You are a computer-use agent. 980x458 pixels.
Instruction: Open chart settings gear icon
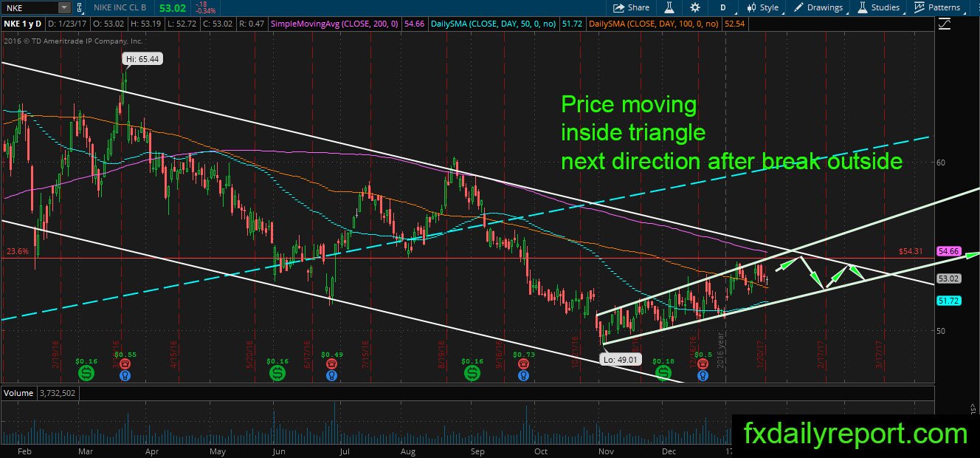coord(695,7)
